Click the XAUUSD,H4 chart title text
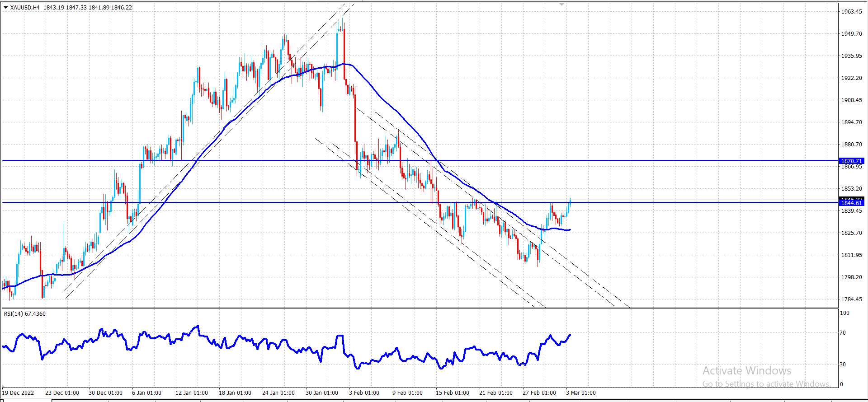 [25, 8]
